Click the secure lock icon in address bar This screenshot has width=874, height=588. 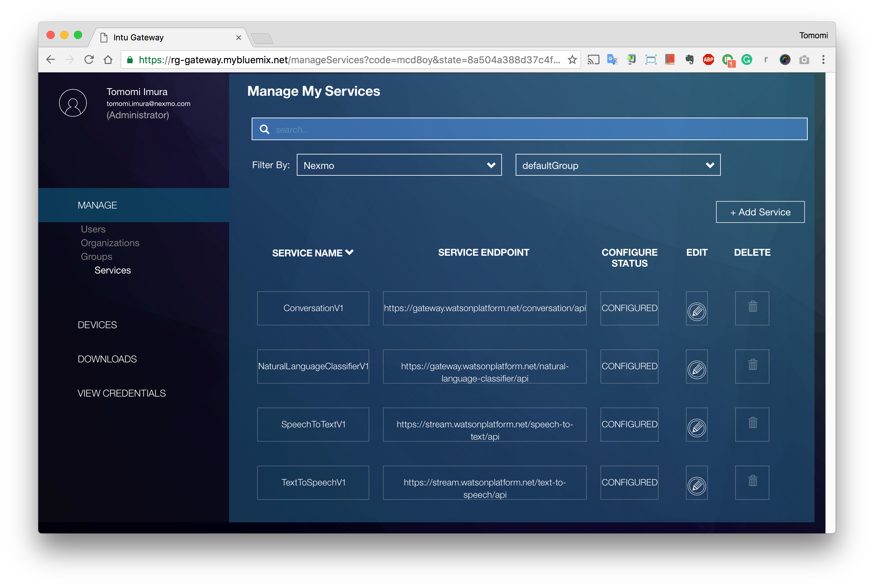pos(130,59)
